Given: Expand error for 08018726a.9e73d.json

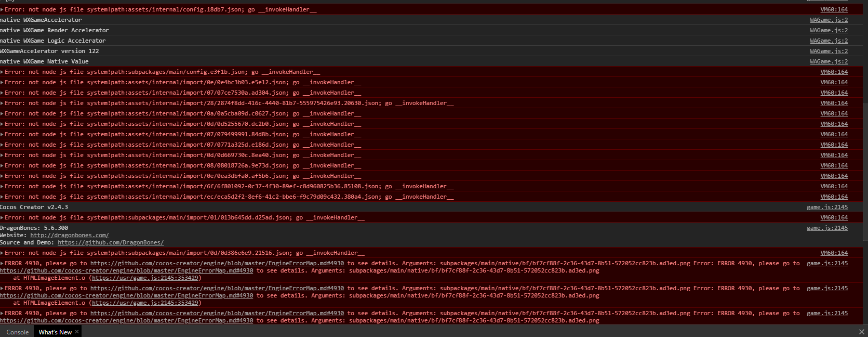Looking at the screenshot, I should pos(2,165).
